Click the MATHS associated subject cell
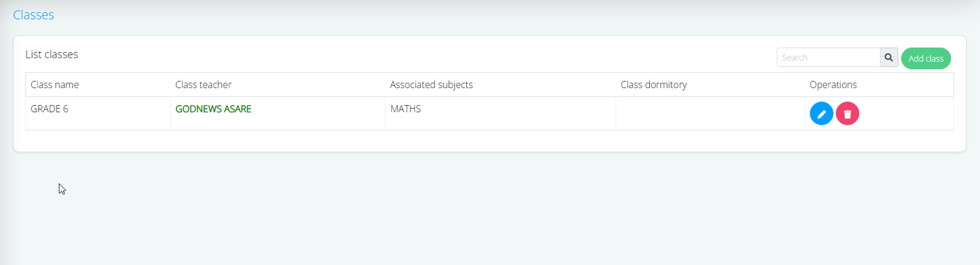 (405, 109)
